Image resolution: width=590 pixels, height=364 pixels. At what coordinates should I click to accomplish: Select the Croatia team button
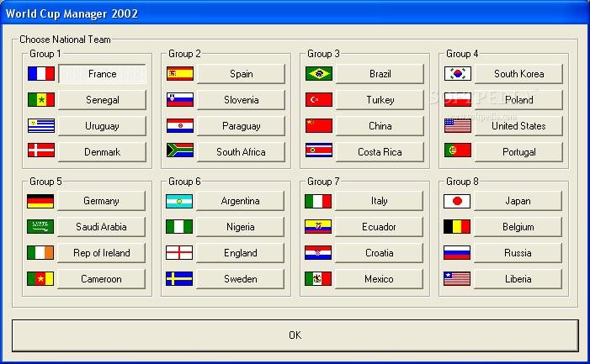(x=380, y=253)
